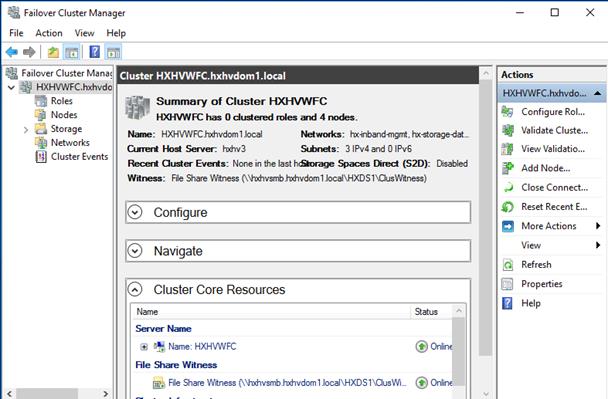Click the Up One Level folder icon
The image size is (608, 399).
click(x=53, y=52)
